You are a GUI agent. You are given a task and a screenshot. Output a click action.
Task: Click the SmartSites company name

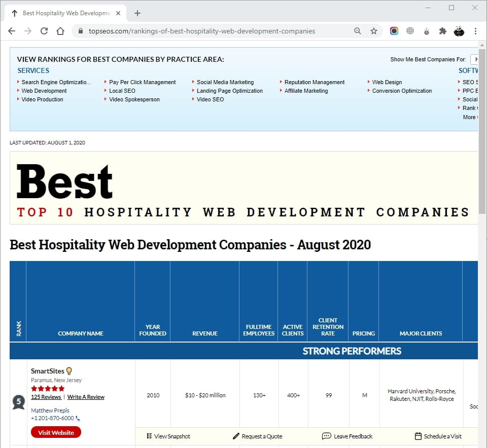pos(48,371)
